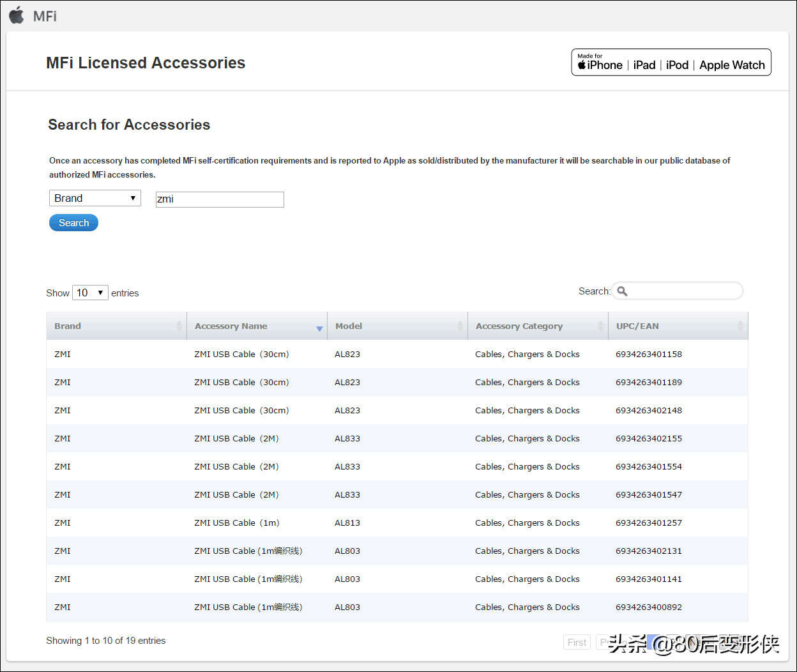This screenshot has height=672, width=797.
Task: Click the First pagination button
Action: coord(577,643)
